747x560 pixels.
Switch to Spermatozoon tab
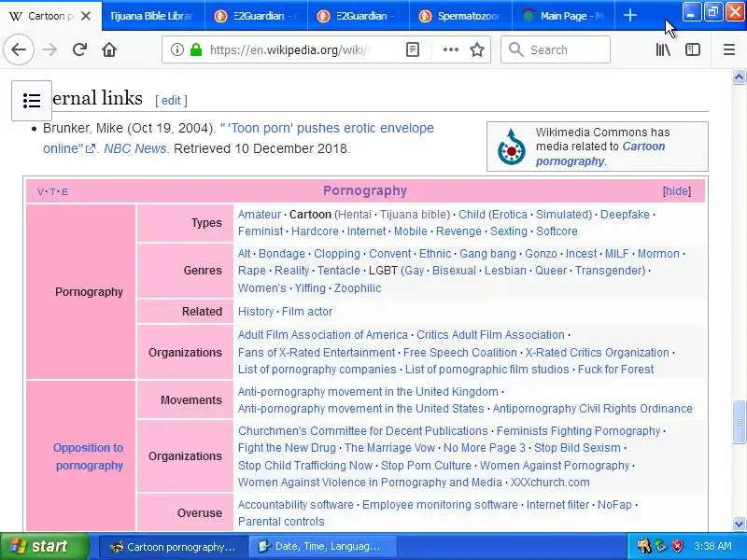(x=460, y=16)
